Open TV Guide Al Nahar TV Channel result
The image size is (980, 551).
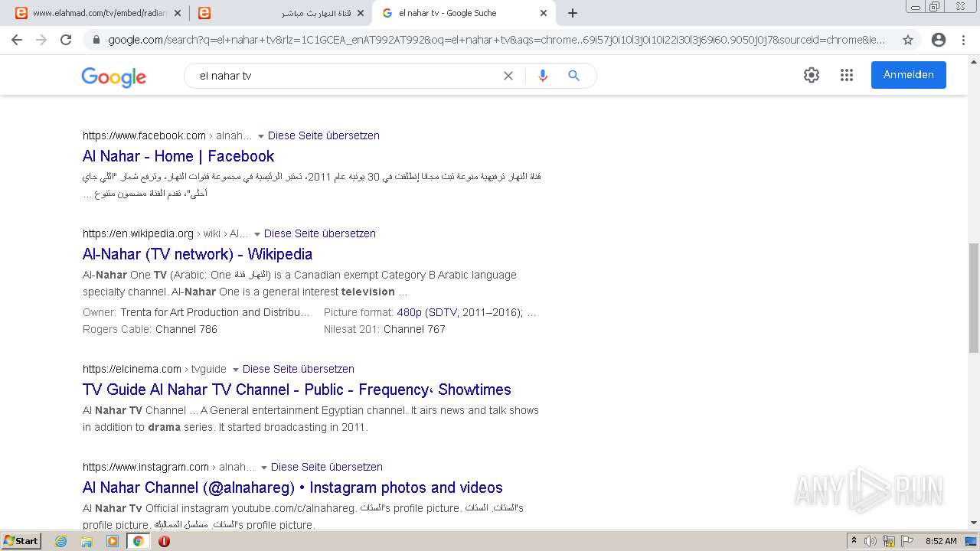[x=297, y=390]
